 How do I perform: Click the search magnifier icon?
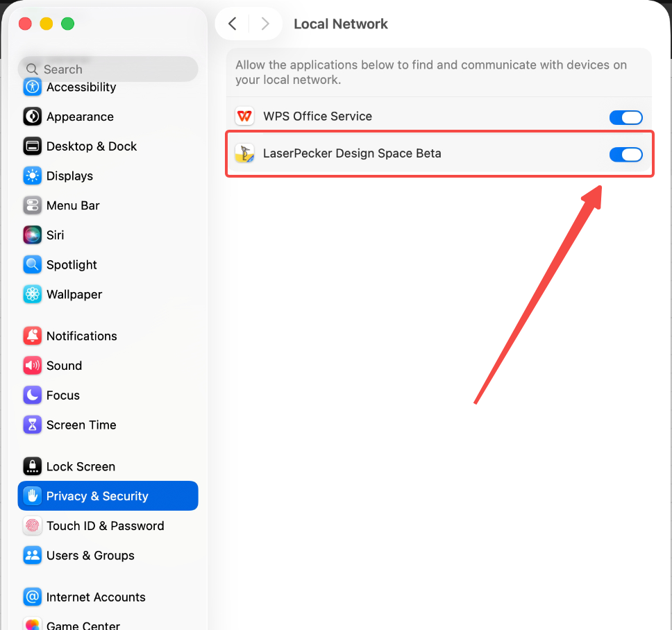tap(32, 69)
